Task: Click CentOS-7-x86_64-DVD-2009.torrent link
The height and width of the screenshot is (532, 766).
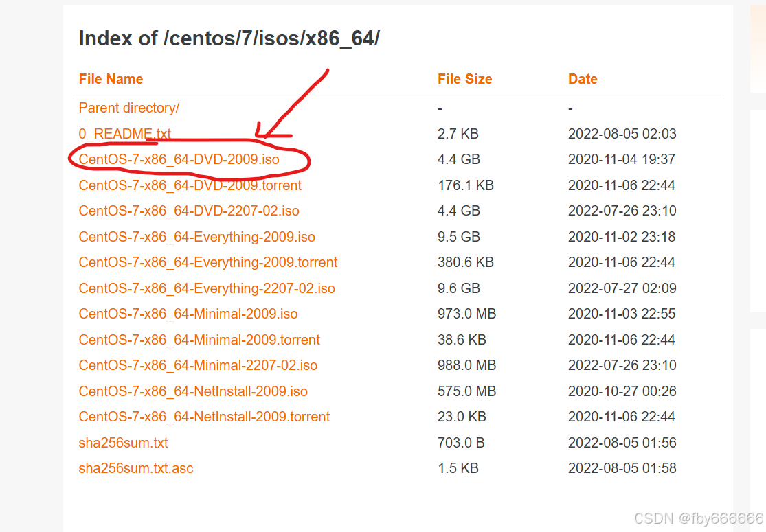Action: click(190, 185)
